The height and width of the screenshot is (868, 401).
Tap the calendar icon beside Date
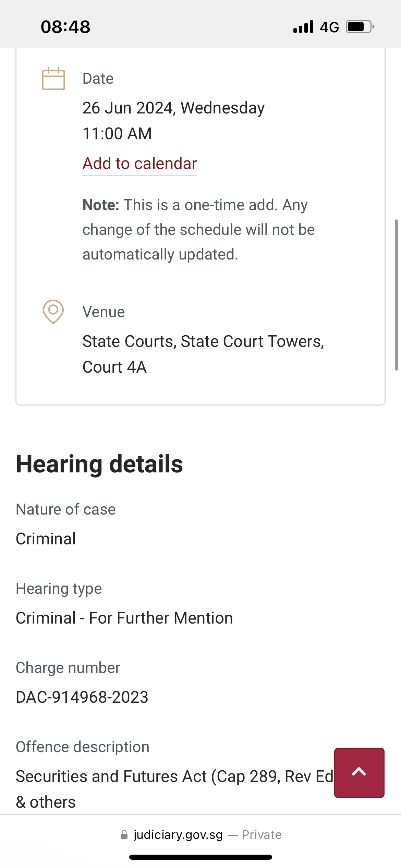click(x=53, y=79)
